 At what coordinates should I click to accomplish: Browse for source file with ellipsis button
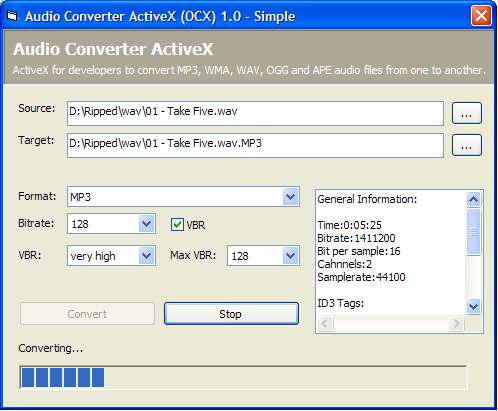[467, 113]
